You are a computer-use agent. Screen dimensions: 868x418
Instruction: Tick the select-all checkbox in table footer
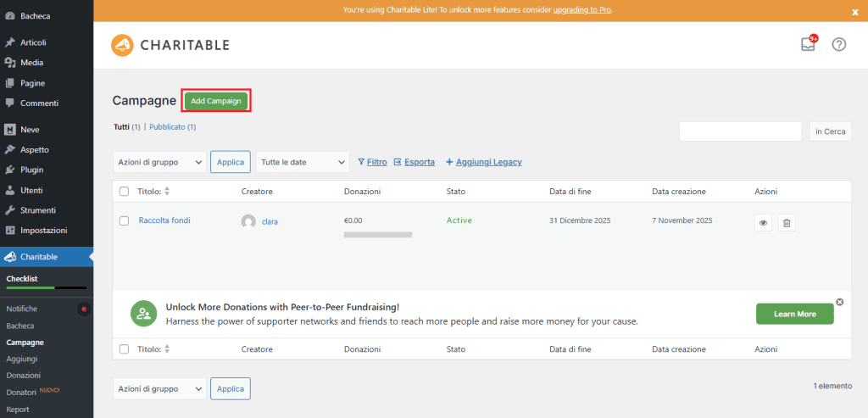point(125,348)
